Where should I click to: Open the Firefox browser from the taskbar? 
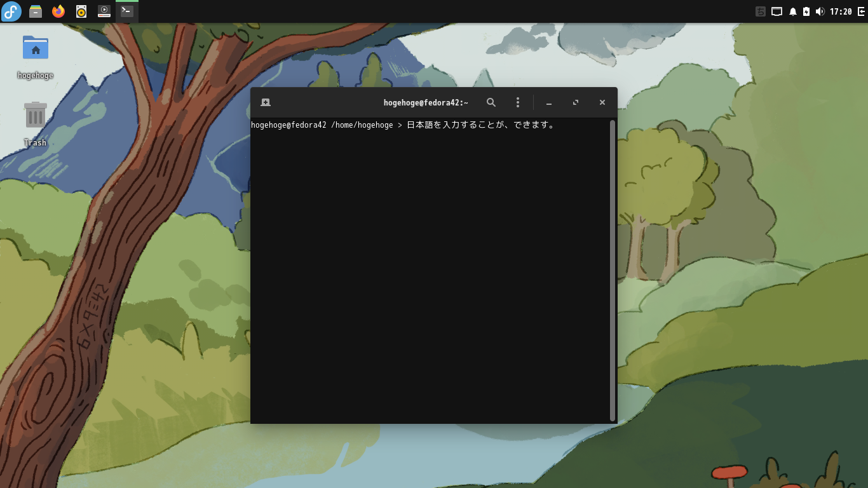(58, 11)
